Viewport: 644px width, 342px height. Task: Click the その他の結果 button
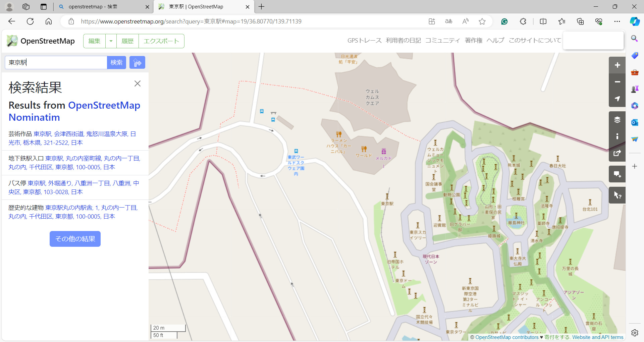pyautogui.click(x=75, y=239)
